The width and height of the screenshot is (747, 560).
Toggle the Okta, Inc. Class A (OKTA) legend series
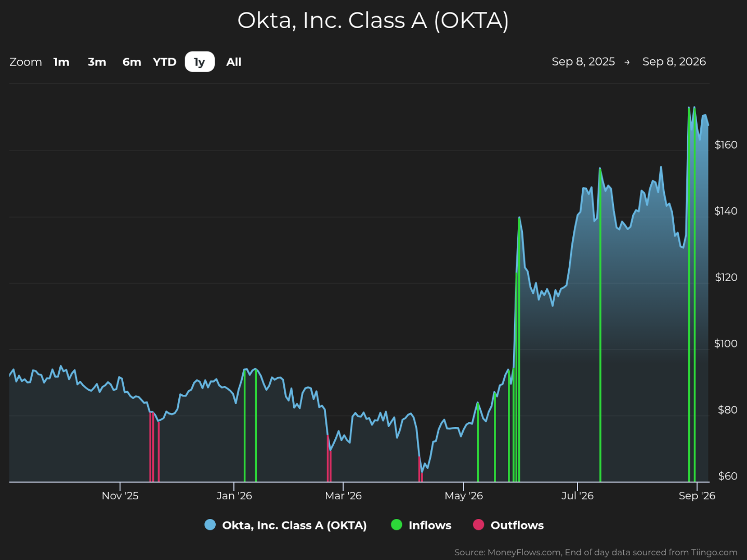(x=285, y=525)
